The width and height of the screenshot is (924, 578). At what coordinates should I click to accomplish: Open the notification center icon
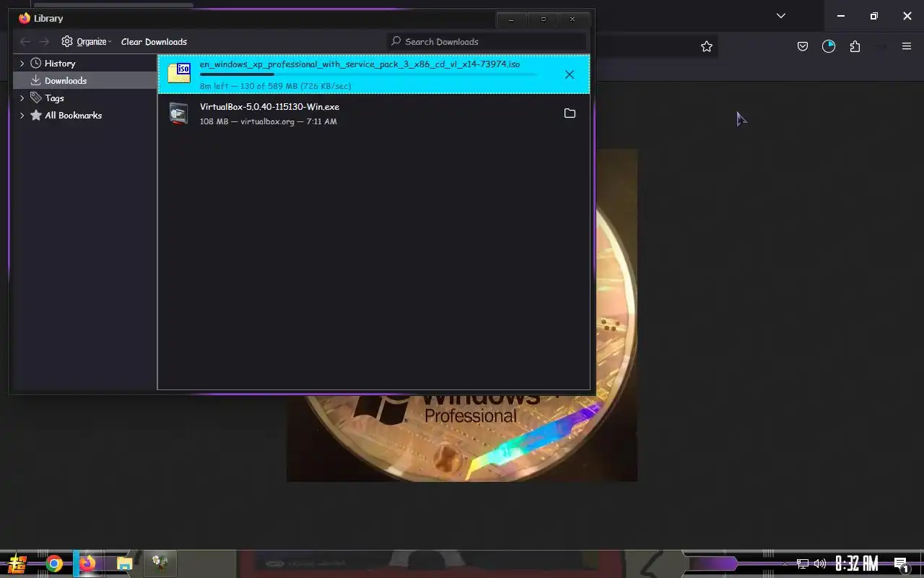[900, 564]
